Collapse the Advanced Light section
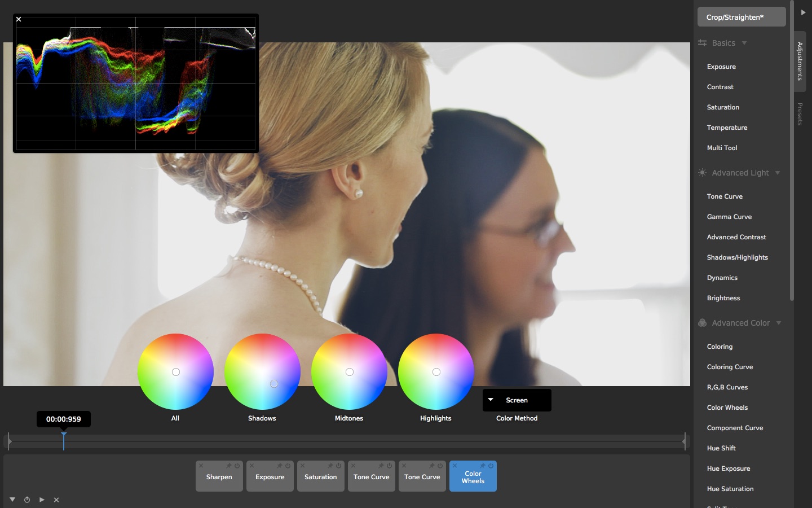 click(x=778, y=173)
